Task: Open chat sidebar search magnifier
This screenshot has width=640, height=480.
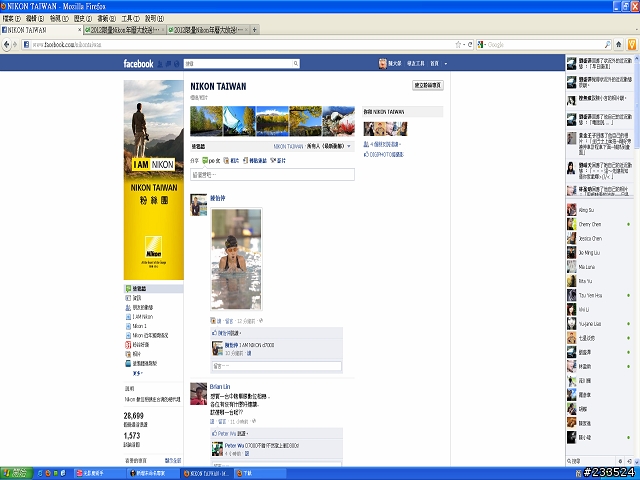Action: click(x=569, y=461)
